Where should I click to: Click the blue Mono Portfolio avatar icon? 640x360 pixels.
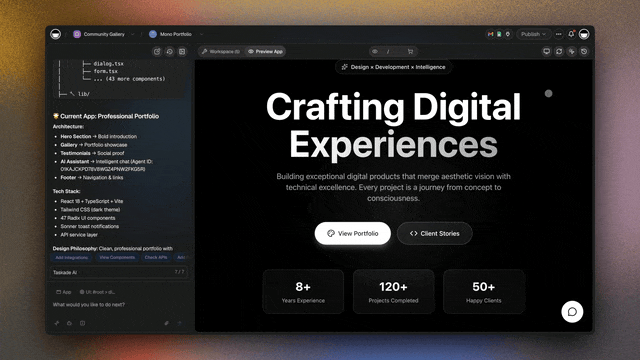(x=153, y=34)
